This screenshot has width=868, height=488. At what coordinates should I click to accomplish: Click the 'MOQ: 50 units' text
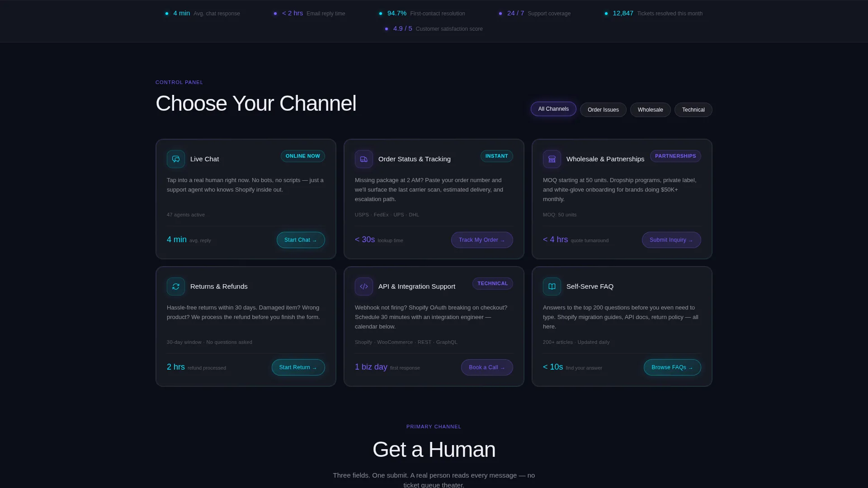pyautogui.click(x=560, y=215)
